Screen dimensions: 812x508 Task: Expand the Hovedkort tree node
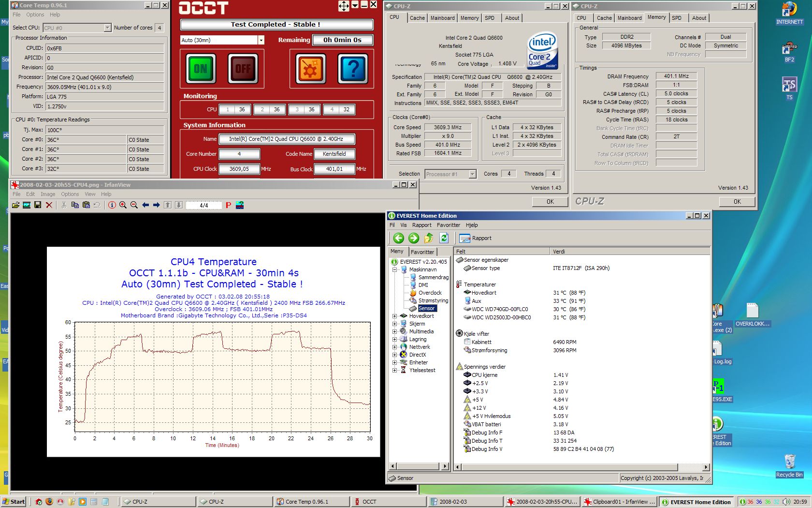tap(395, 316)
